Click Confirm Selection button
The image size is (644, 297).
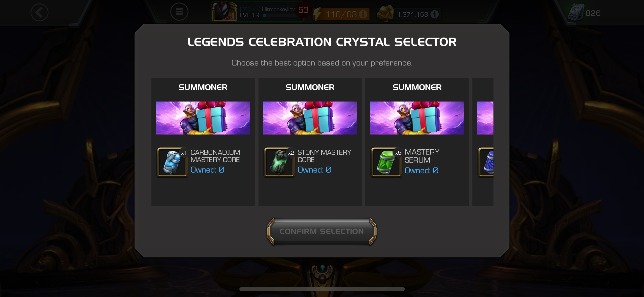[322, 231]
